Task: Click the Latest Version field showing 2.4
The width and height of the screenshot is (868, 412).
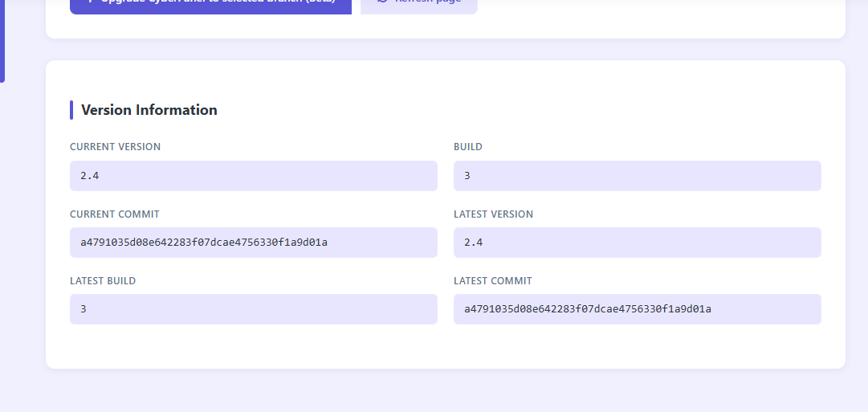Action: (x=637, y=243)
